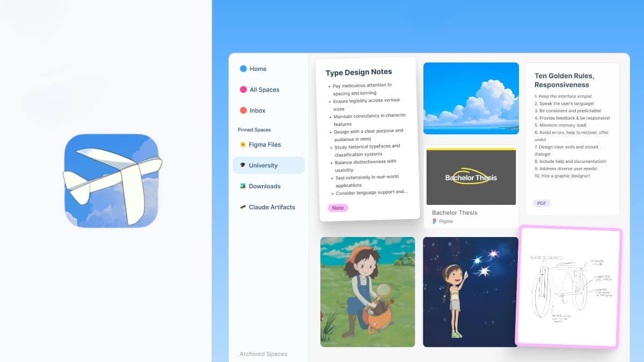Open the blue sky clouds image
The image size is (644, 362).
coord(471,98)
